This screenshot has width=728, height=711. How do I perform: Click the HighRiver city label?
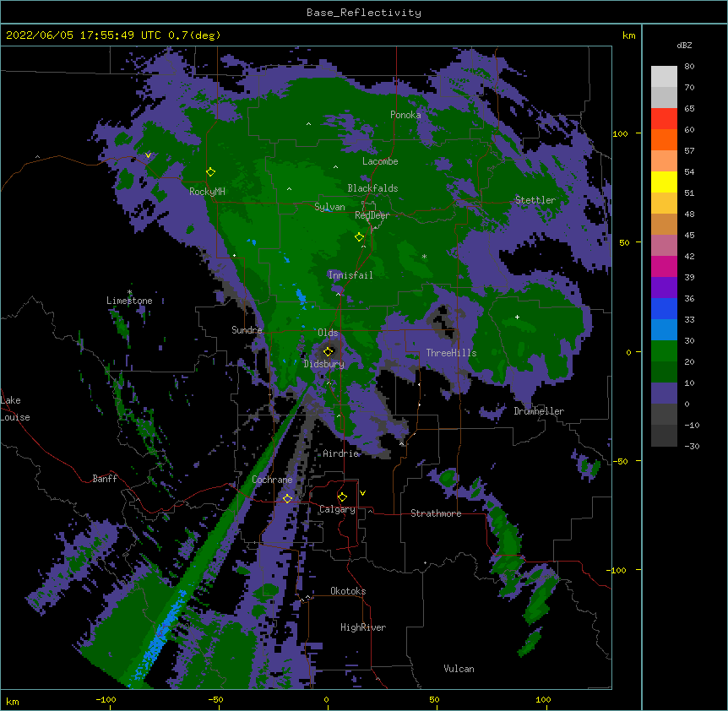tap(363, 627)
